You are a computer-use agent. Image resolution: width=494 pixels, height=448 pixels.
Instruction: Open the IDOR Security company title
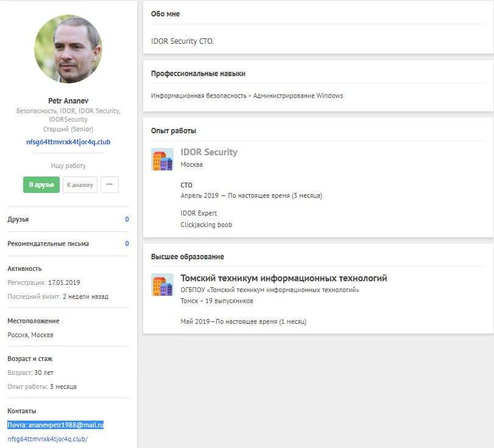[x=209, y=152]
